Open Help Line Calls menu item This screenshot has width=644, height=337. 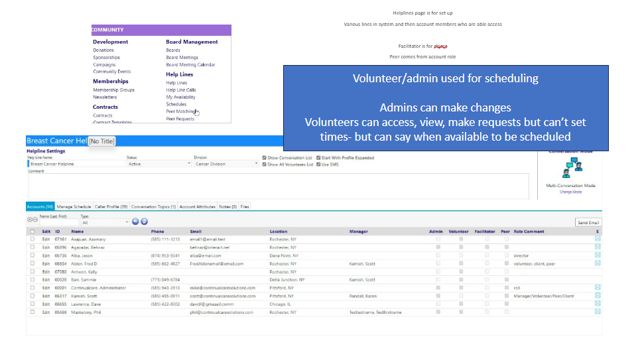[x=180, y=90]
